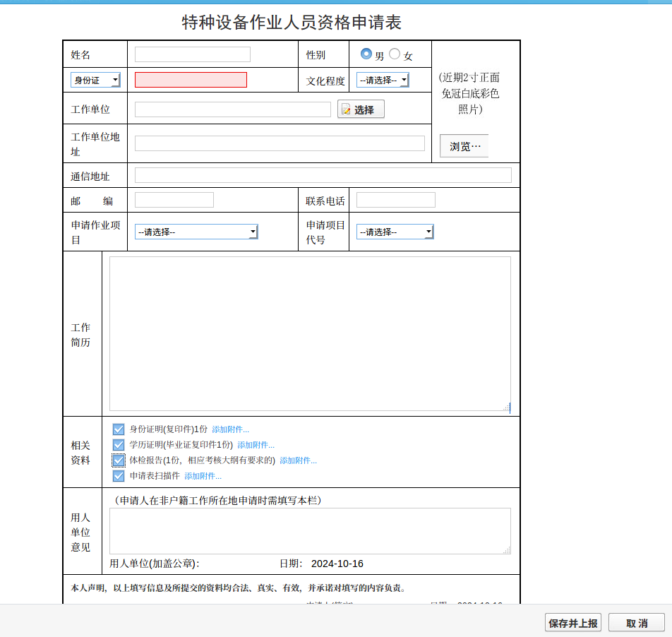Open the 申请作业项目 dropdown

[196, 232]
